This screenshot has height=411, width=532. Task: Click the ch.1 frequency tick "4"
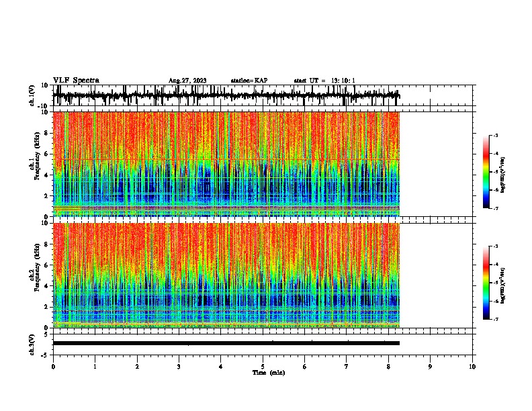click(x=46, y=175)
